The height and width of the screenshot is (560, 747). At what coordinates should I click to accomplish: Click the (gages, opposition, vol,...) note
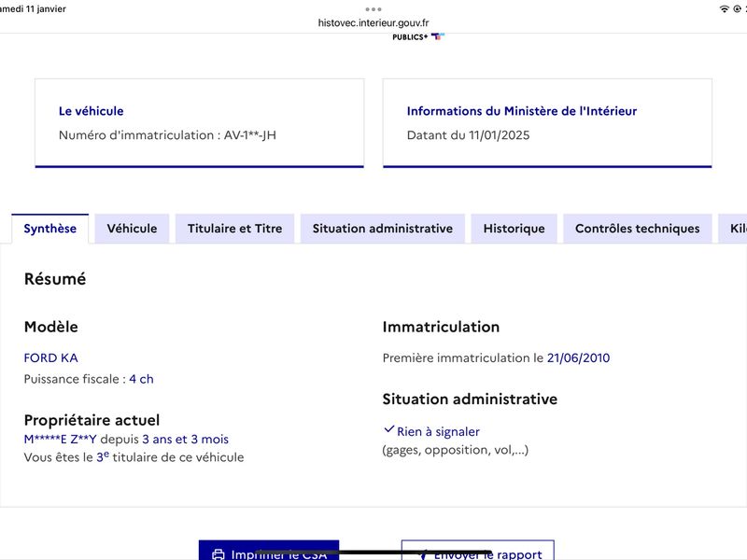pos(456,450)
